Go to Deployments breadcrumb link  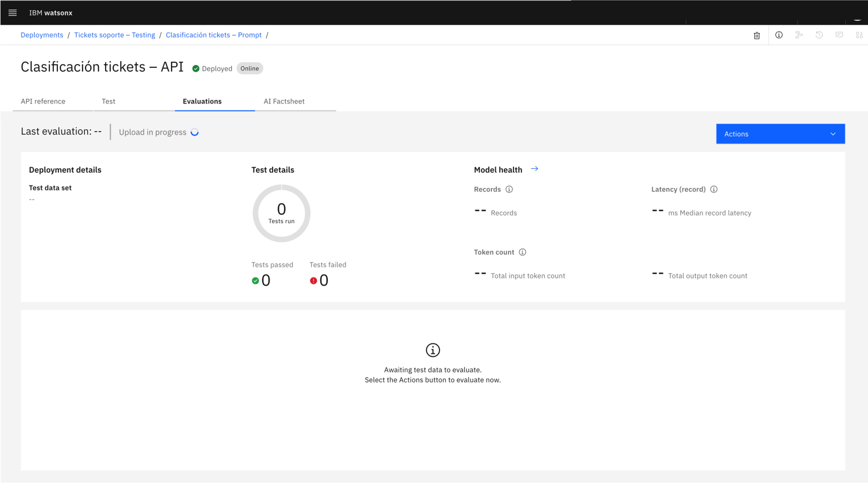click(42, 35)
